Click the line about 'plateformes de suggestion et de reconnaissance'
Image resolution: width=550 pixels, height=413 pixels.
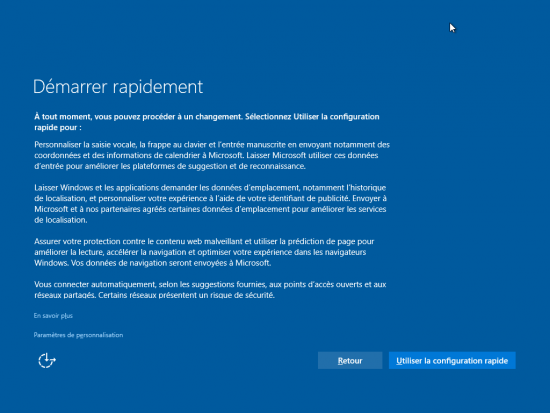[170, 166]
